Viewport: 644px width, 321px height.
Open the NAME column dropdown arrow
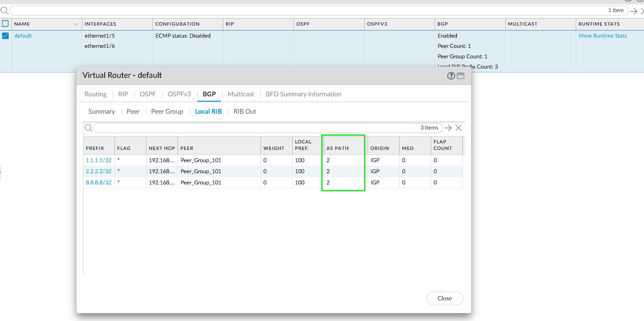pos(76,24)
